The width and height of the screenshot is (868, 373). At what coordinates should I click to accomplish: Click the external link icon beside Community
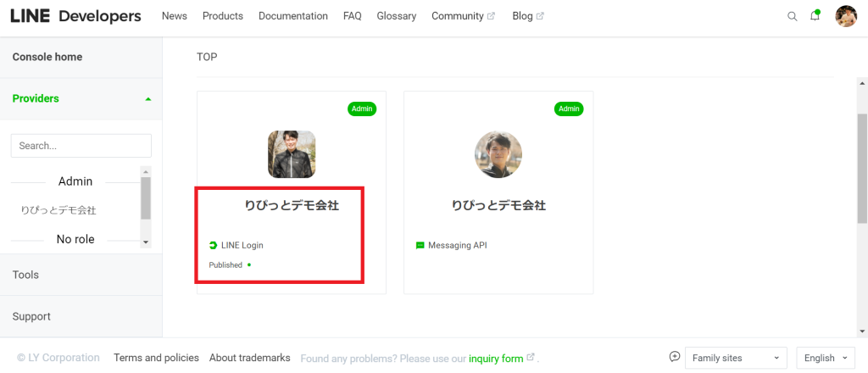point(491,16)
